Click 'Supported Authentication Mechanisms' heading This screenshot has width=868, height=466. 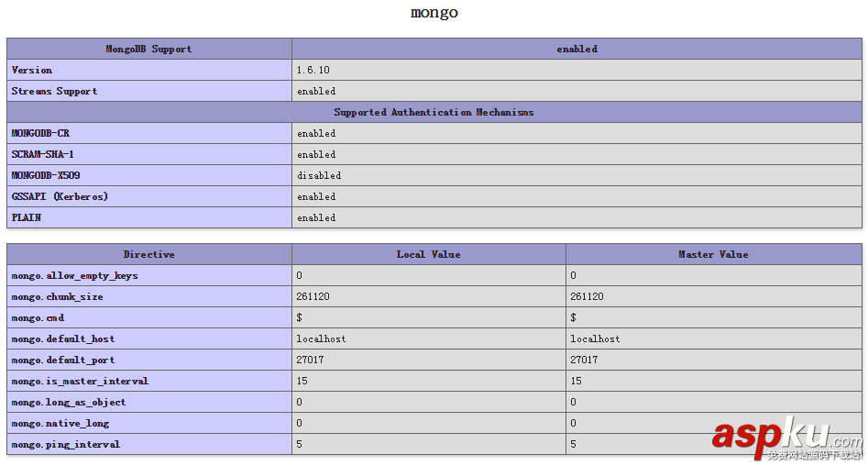434,112
